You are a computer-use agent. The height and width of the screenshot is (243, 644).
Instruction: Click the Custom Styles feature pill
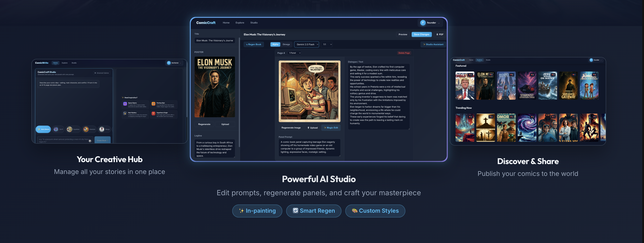click(x=375, y=211)
